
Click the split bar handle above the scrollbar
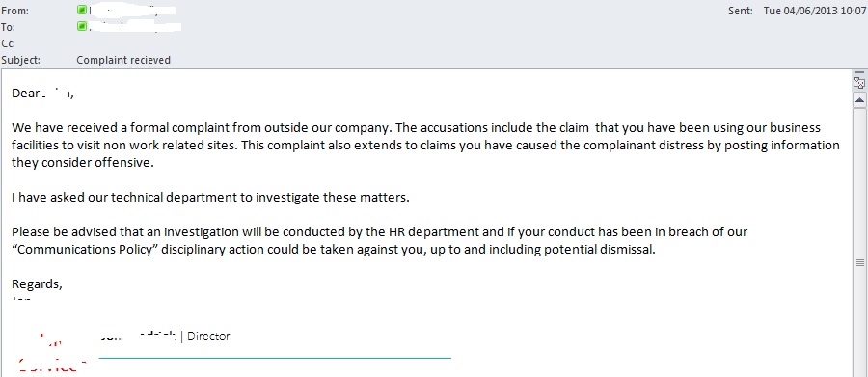[x=859, y=72]
